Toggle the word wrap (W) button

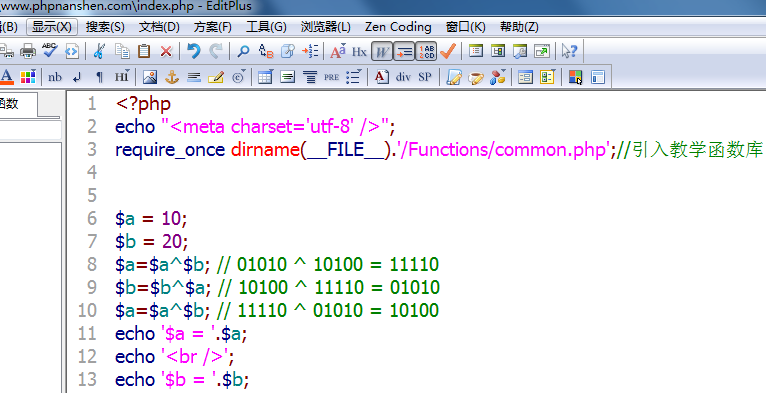tap(382, 51)
